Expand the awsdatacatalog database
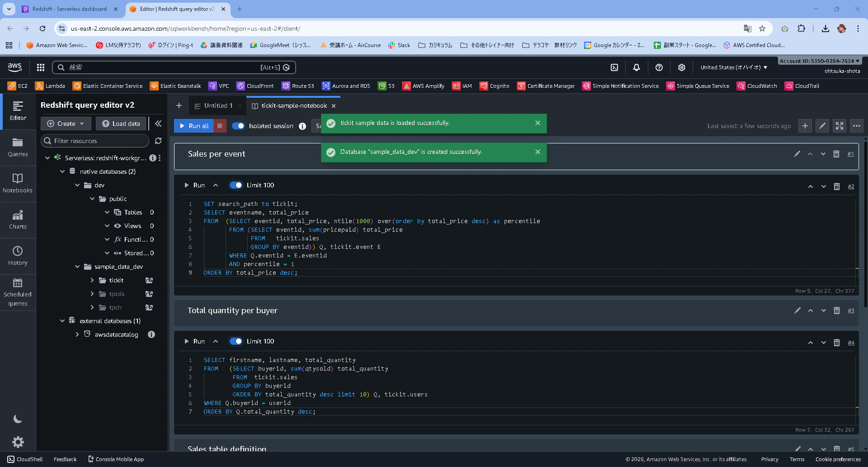Viewport: 868px width, 467px height. (77, 334)
